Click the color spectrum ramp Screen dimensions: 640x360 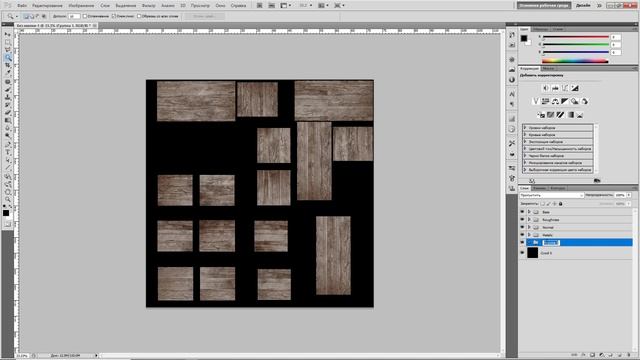575,61
